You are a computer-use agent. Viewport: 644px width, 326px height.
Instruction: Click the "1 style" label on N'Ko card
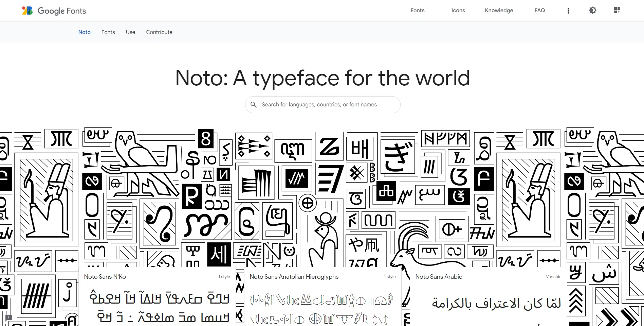224,277
